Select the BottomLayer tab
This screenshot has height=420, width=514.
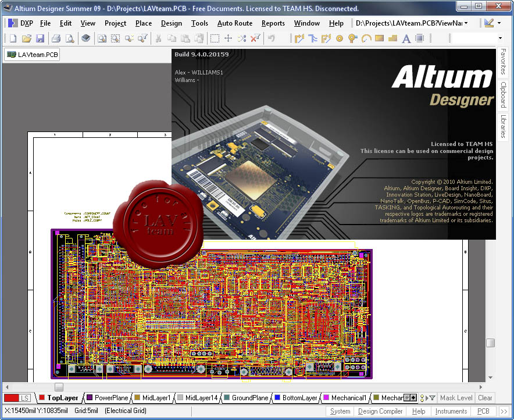click(x=296, y=398)
